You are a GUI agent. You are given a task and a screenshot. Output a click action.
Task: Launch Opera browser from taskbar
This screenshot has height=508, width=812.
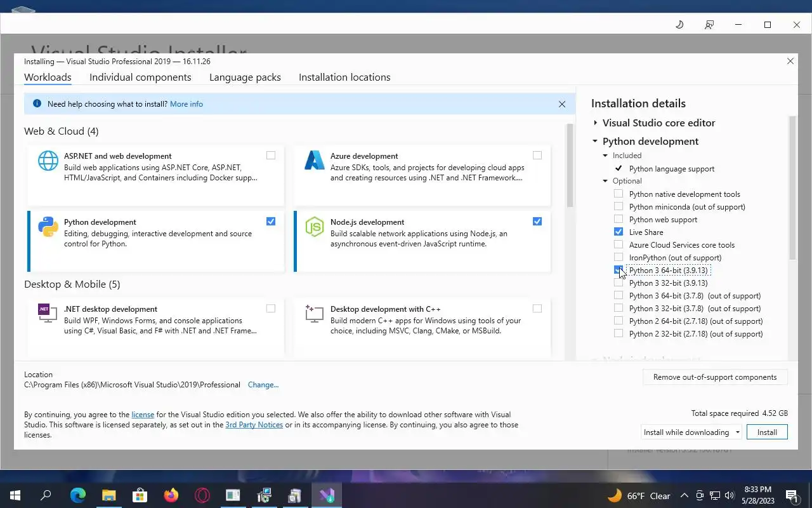click(202, 495)
